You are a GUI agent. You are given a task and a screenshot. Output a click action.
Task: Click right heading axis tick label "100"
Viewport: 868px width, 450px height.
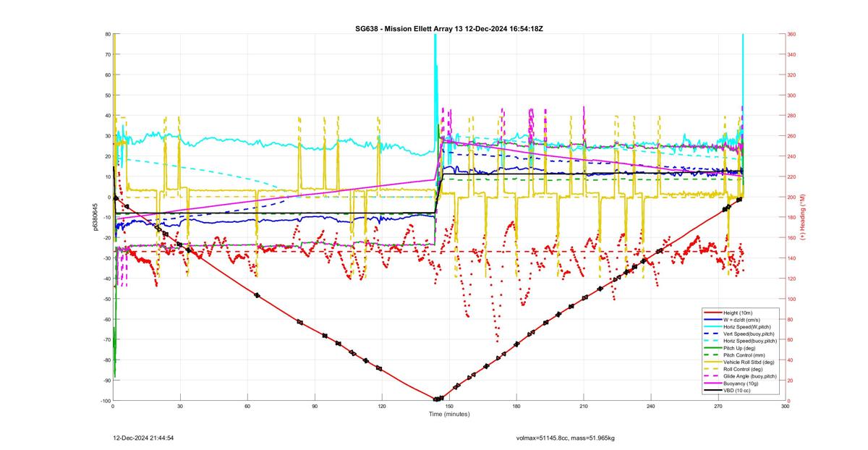click(x=792, y=299)
